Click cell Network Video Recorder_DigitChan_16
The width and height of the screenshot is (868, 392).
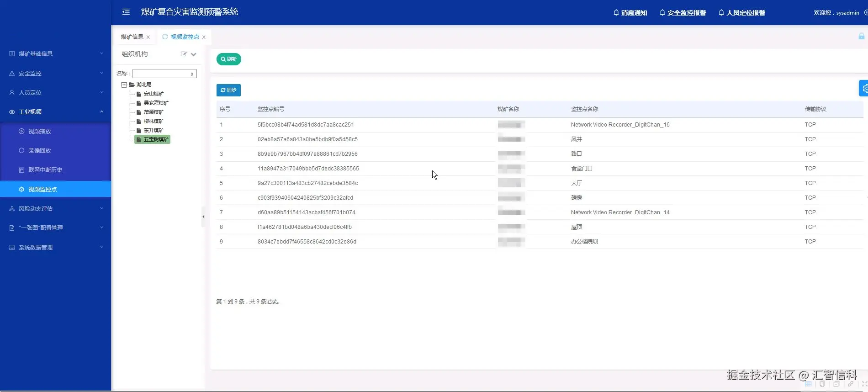coord(620,125)
